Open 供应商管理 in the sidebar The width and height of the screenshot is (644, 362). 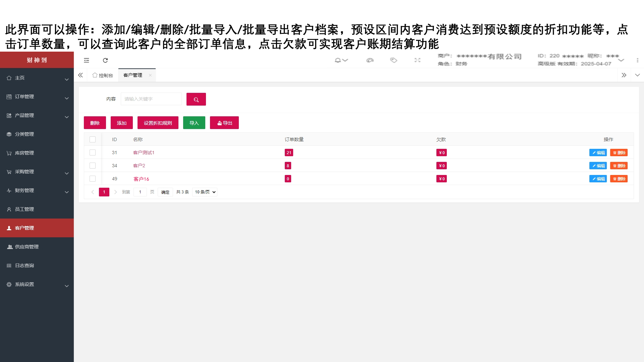click(27, 247)
